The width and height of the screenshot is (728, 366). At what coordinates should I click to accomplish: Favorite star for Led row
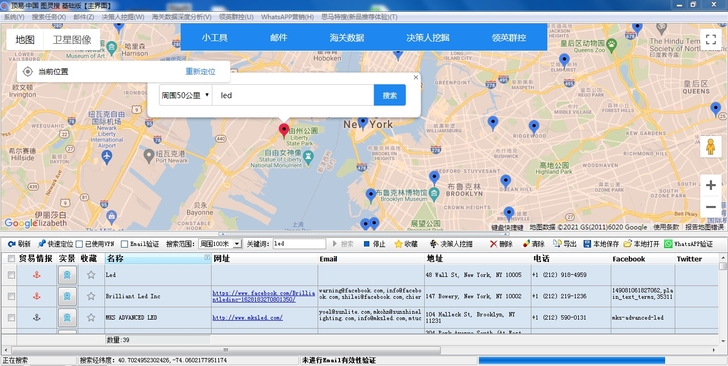[91, 275]
